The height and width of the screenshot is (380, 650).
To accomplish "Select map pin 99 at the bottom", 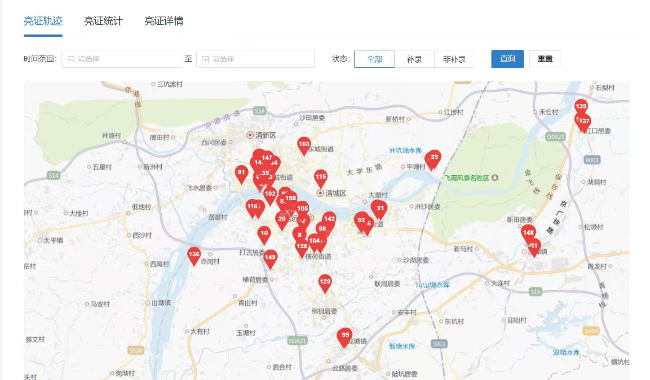I will coord(344,336).
